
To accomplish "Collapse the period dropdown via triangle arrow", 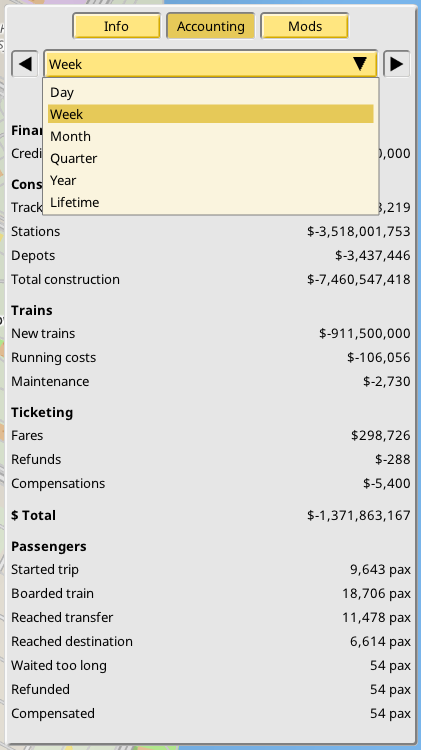I will (360, 64).
